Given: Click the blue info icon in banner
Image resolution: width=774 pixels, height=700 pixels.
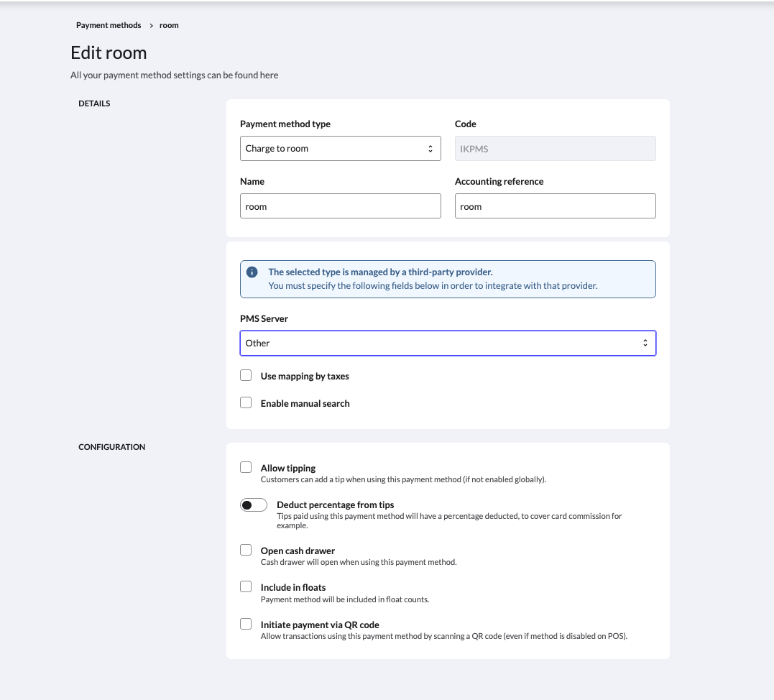Looking at the screenshot, I should pyautogui.click(x=252, y=272).
